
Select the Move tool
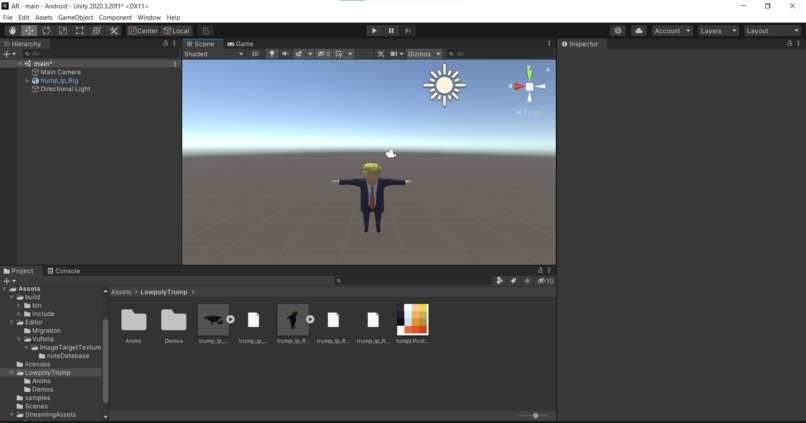(29, 31)
